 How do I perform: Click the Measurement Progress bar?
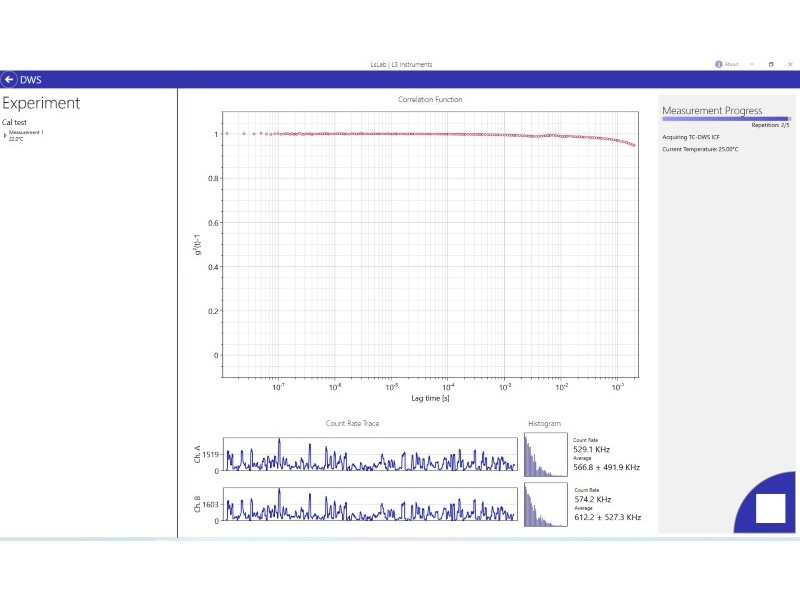tap(727, 119)
